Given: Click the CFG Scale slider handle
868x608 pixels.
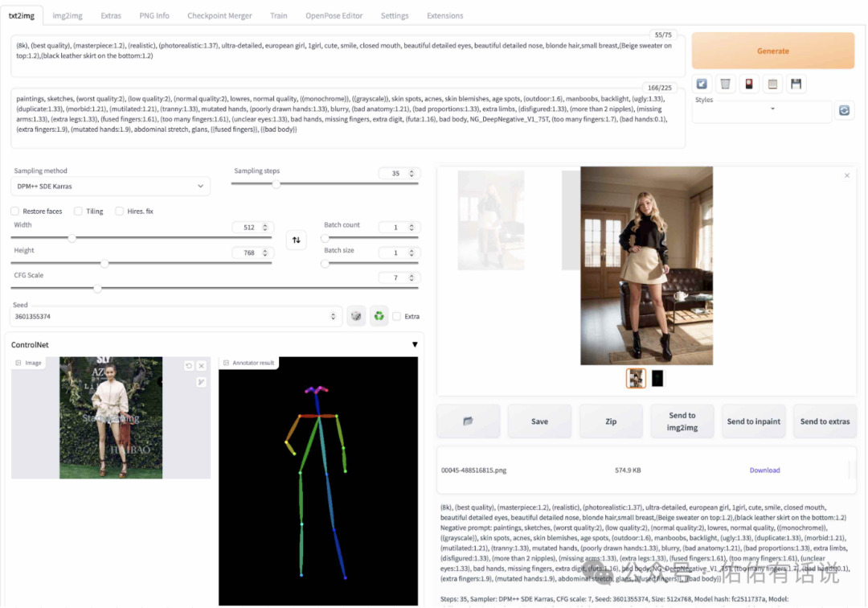Looking at the screenshot, I should (x=97, y=289).
